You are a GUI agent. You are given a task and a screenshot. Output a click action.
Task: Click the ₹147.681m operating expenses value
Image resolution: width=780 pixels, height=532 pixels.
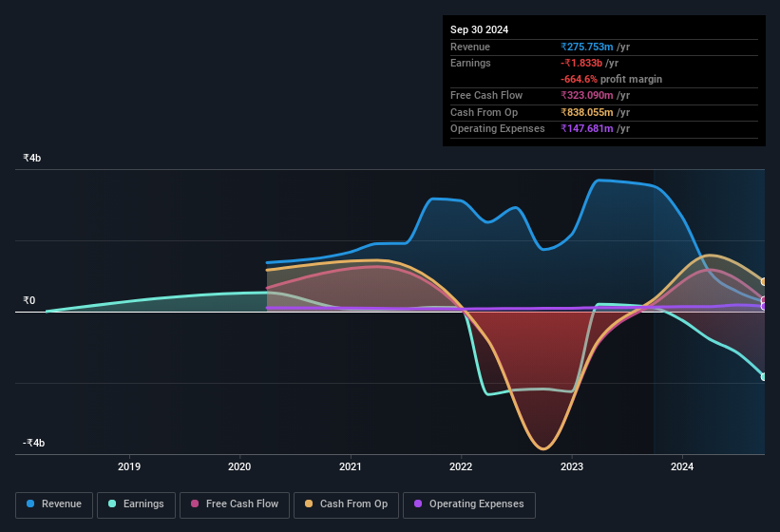click(587, 128)
